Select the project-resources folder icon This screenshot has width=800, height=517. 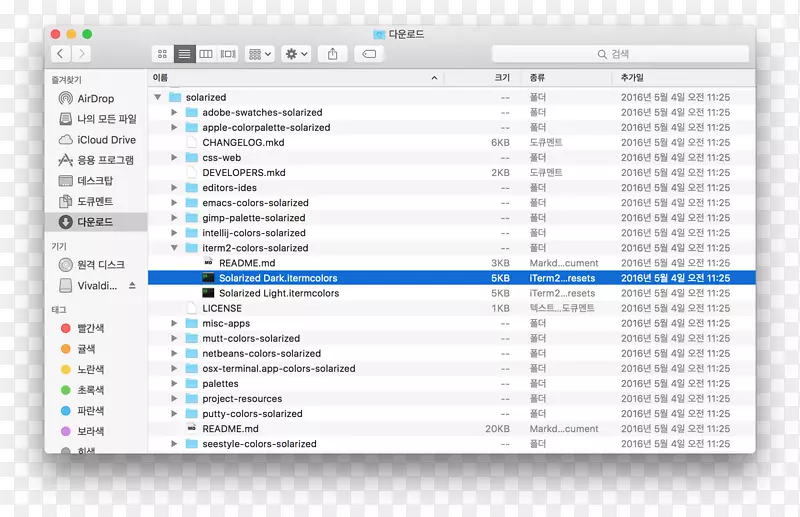(x=191, y=398)
